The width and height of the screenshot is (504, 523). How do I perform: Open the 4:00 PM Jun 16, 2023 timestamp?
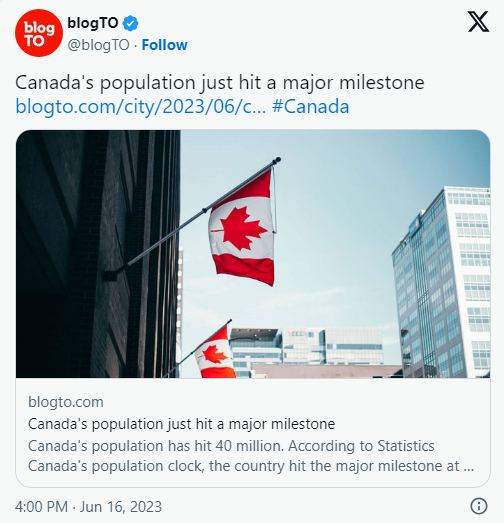pos(88,506)
